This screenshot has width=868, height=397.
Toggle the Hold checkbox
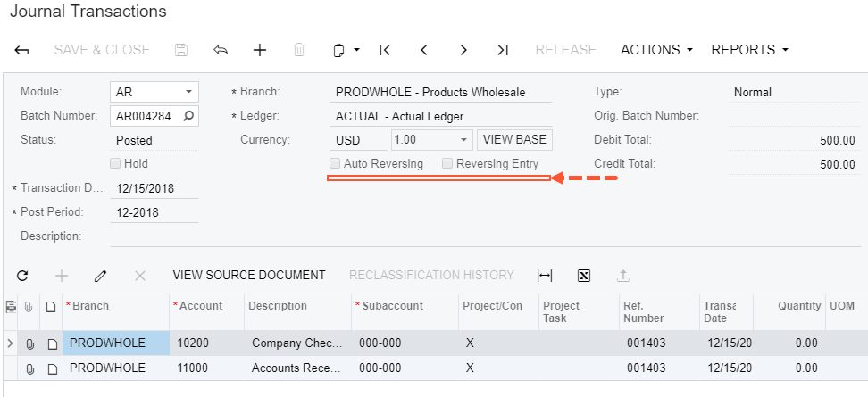[115, 164]
